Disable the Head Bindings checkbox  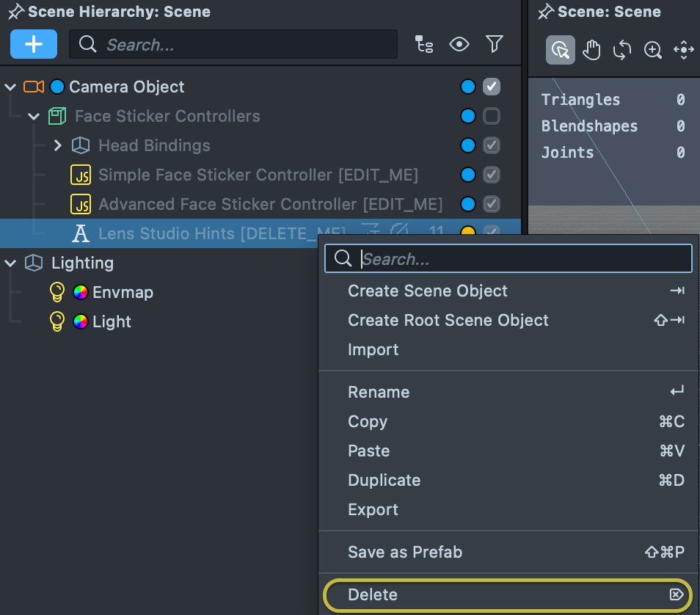point(492,145)
